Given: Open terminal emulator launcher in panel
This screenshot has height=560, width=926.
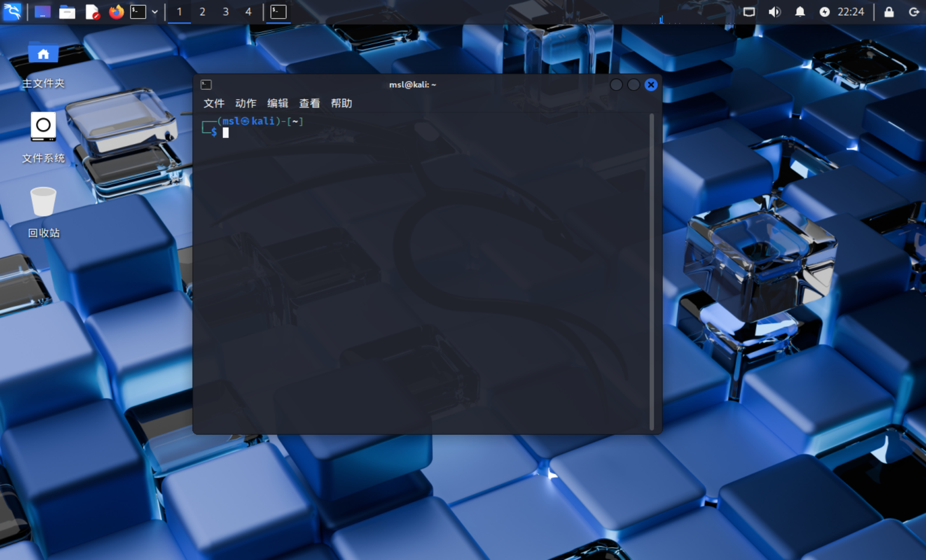Looking at the screenshot, I should point(138,12).
